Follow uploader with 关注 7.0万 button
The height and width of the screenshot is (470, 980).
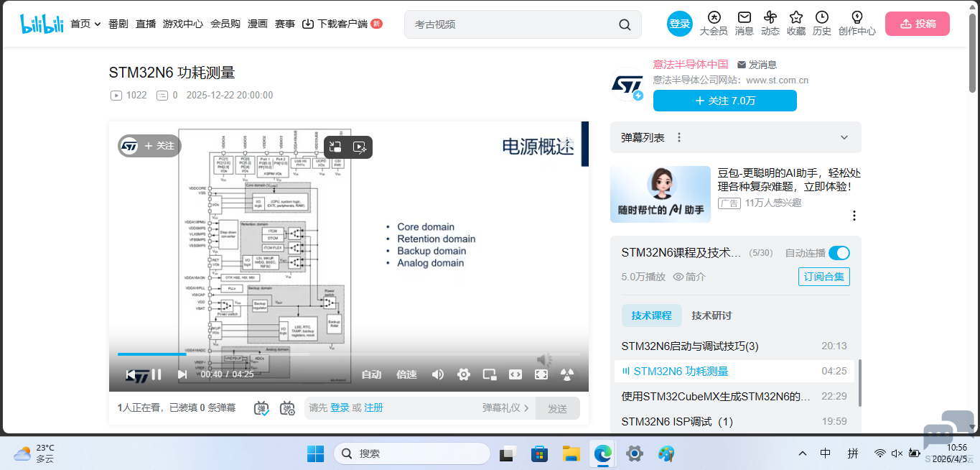coord(725,101)
